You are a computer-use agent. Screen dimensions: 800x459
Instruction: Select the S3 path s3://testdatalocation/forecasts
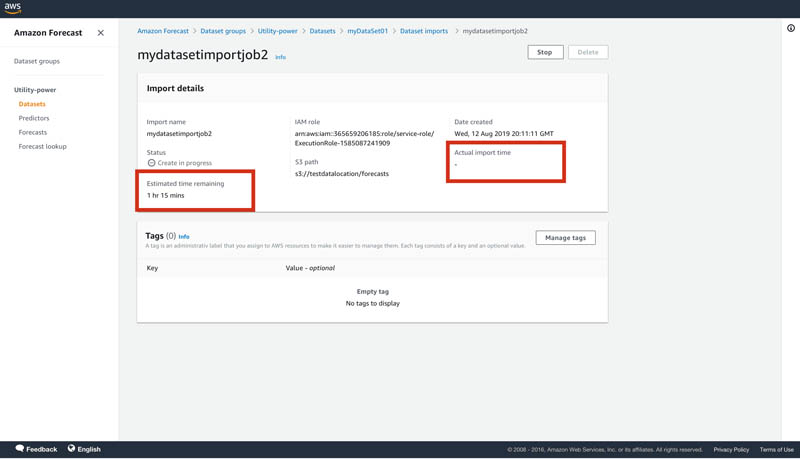click(x=342, y=174)
